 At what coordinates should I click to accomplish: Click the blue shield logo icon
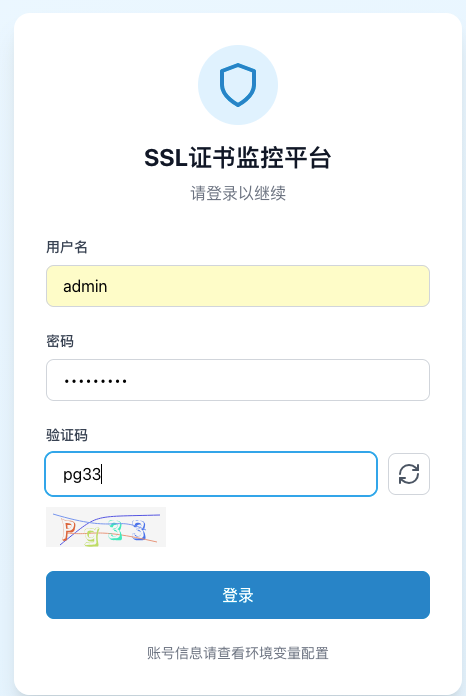[x=238, y=85]
